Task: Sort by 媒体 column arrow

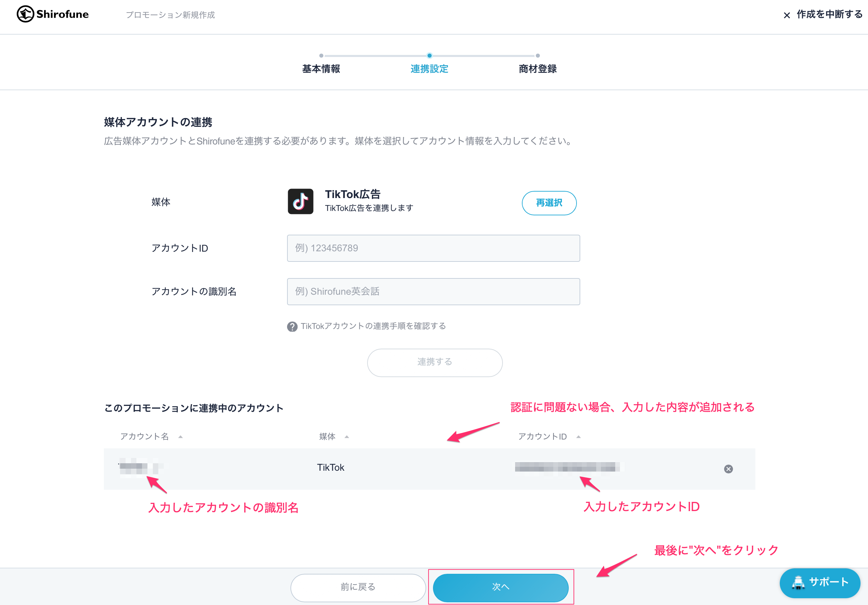Action: (x=347, y=437)
